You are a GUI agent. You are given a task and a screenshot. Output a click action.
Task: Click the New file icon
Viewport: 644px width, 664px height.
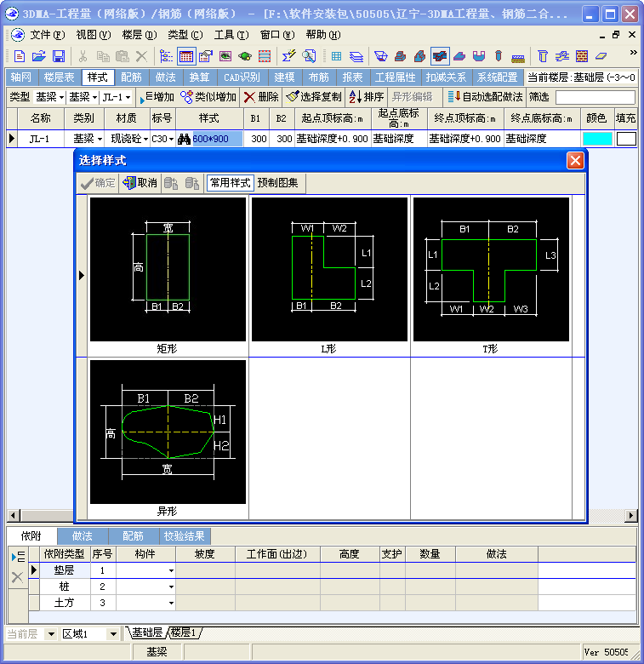point(20,56)
